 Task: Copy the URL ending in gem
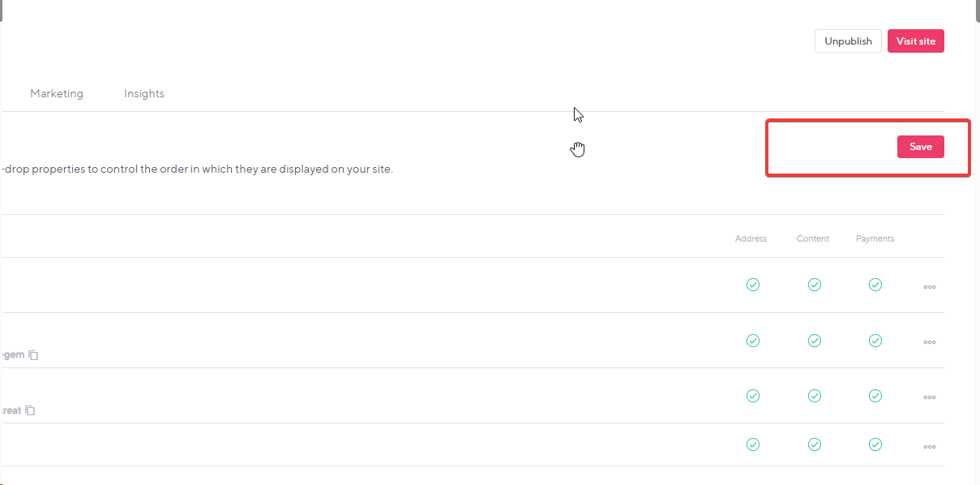pos(33,355)
